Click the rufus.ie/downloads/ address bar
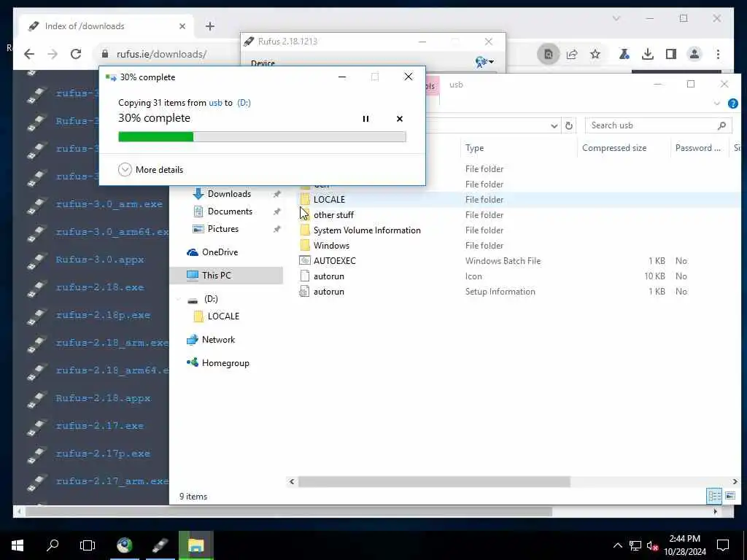The height and width of the screenshot is (560, 747). pos(162,54)
